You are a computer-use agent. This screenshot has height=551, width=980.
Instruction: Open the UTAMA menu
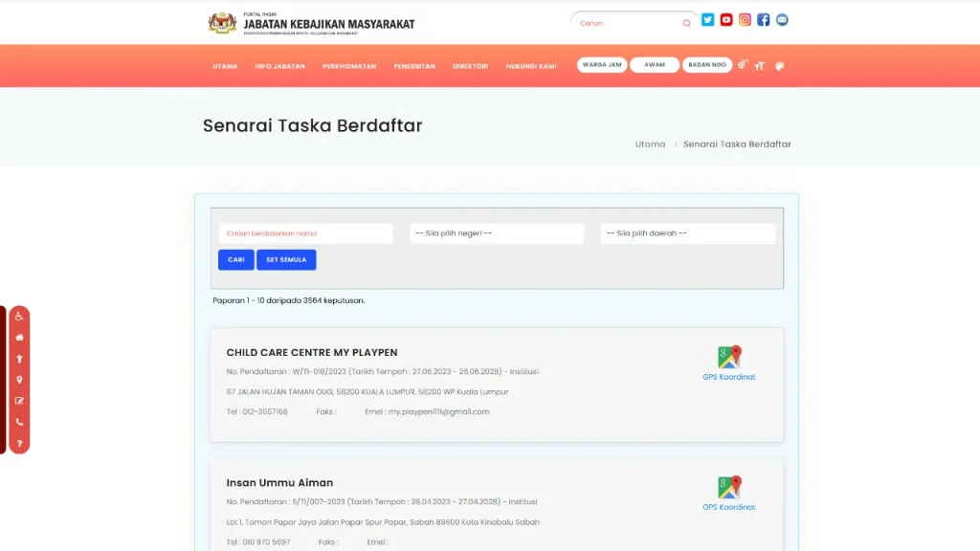click(x=225, y=66)
